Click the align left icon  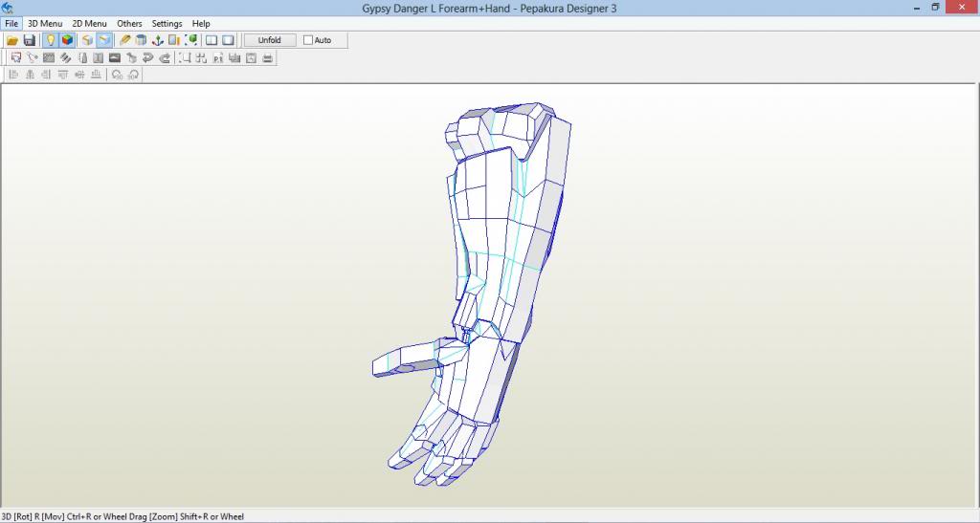click(x=13, y=75)
